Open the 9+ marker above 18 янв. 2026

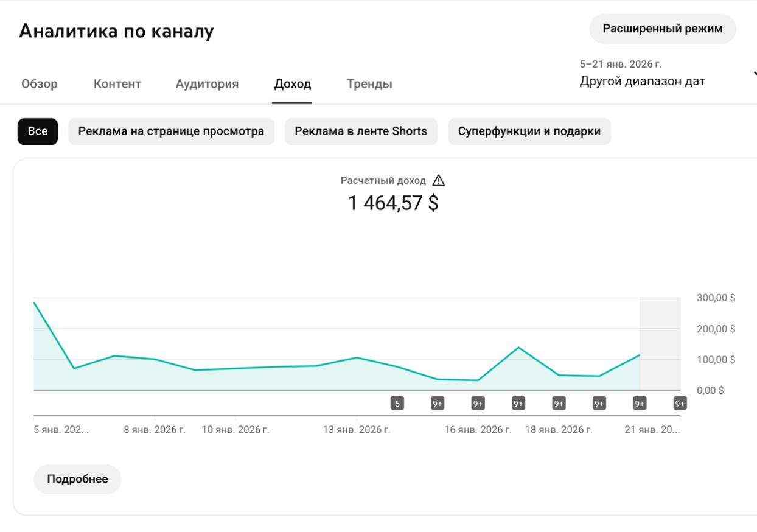559,403
